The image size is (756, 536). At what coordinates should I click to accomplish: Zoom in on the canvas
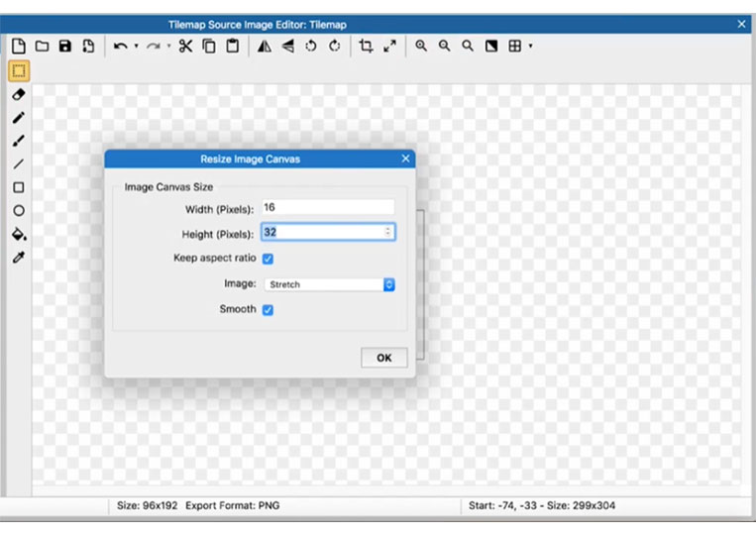[x=421, y=47]
